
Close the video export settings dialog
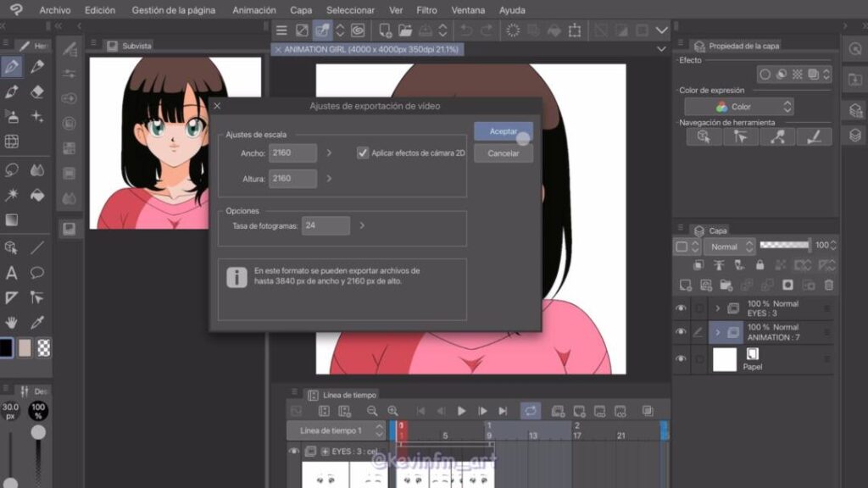pyautogui.click(x=217, y=106)
